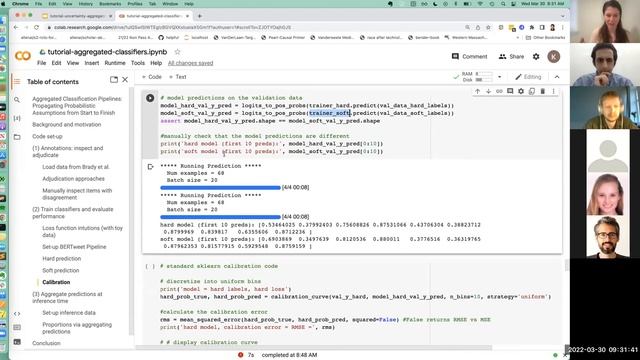Open Edit menu in Colab
640x360 pixels.
56,63
